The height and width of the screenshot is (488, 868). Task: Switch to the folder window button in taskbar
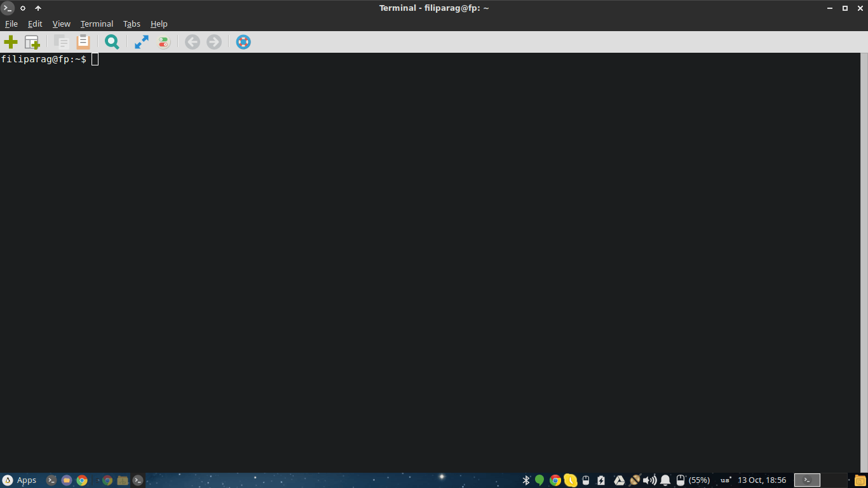[x=123, y=480]
